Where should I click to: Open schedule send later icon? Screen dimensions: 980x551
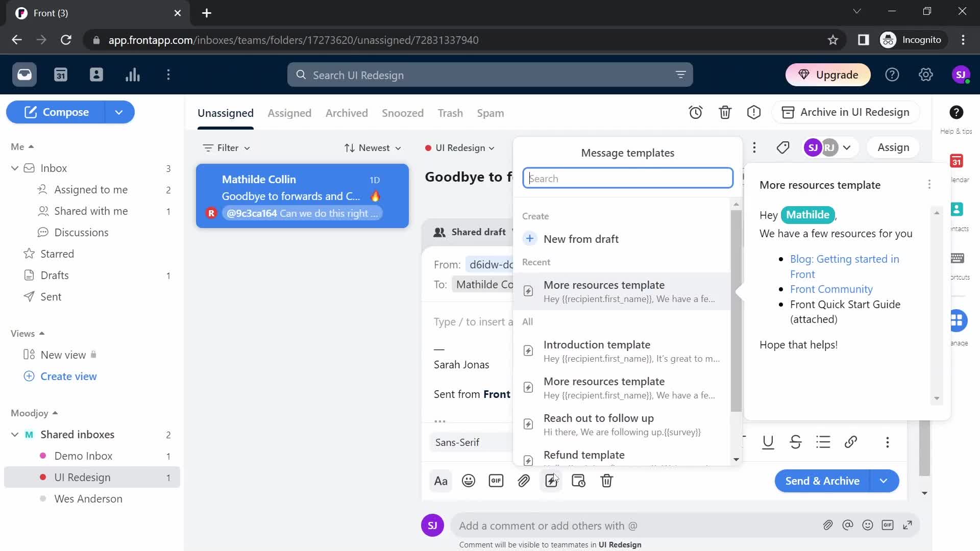tap(579, 481)
